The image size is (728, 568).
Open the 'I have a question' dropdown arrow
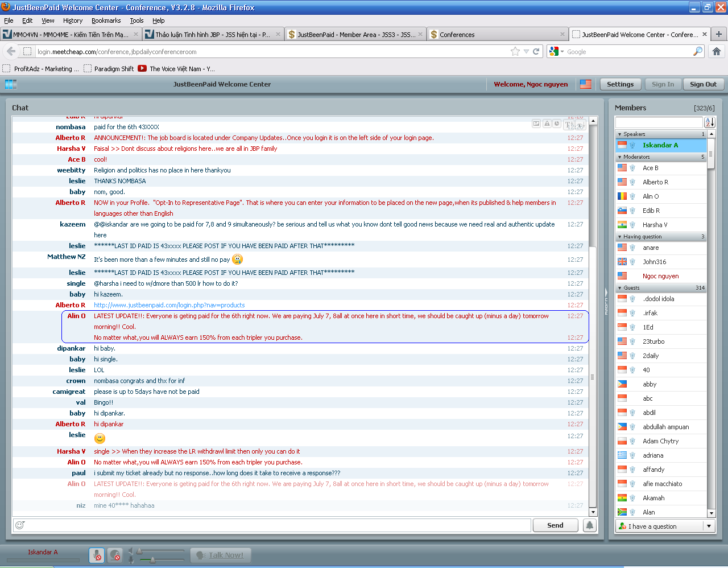click(x=709, y=526)
